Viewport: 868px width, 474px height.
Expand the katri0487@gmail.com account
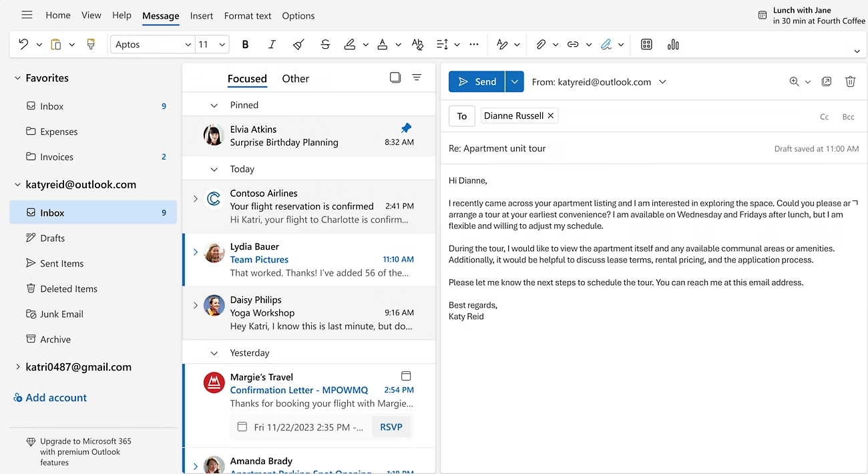click(x=17, y=367)
